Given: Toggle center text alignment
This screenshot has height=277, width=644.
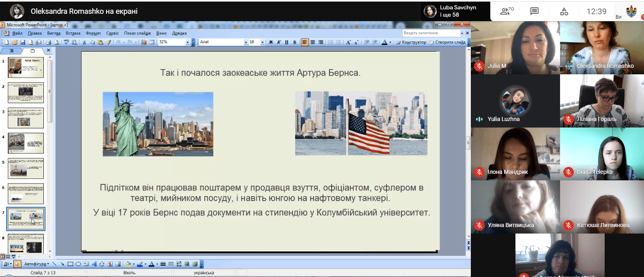Looking at the screenshot, I should click(313, 42).
